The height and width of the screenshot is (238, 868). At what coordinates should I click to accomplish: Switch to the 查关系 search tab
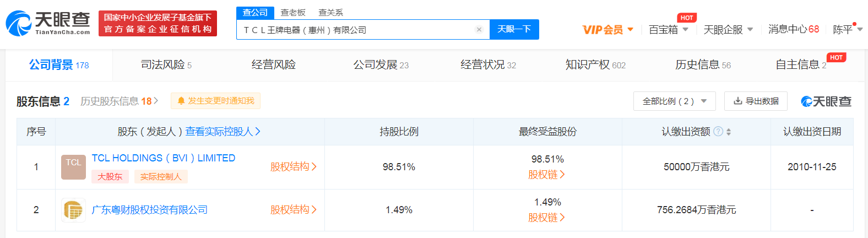(x=331, y=12)
